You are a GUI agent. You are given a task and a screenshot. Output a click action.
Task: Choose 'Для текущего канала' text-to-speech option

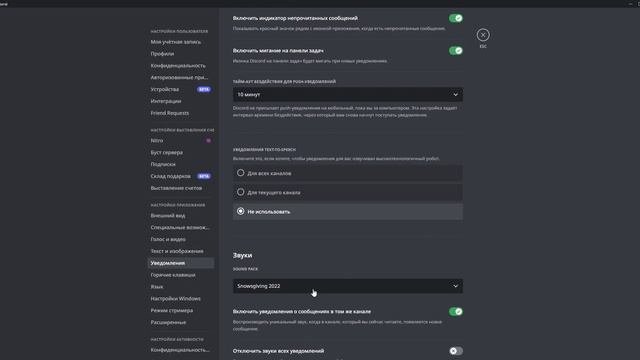tap(348, 192)
